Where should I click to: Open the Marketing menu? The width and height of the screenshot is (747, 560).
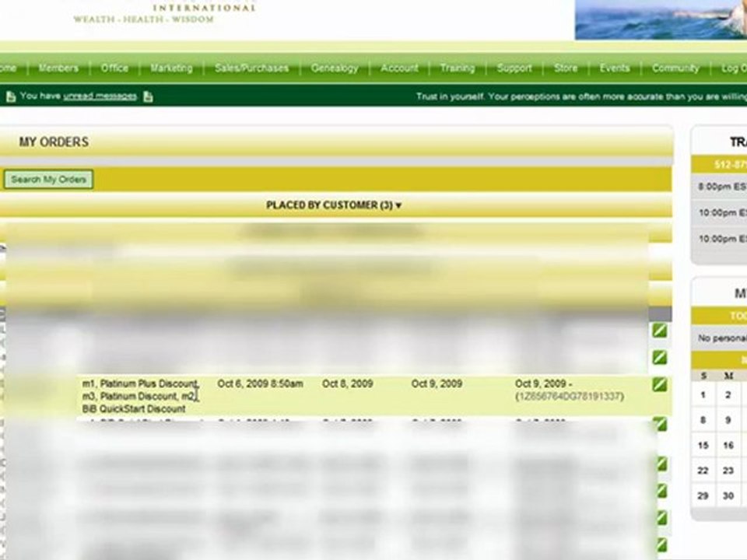(x=171, y=68)
